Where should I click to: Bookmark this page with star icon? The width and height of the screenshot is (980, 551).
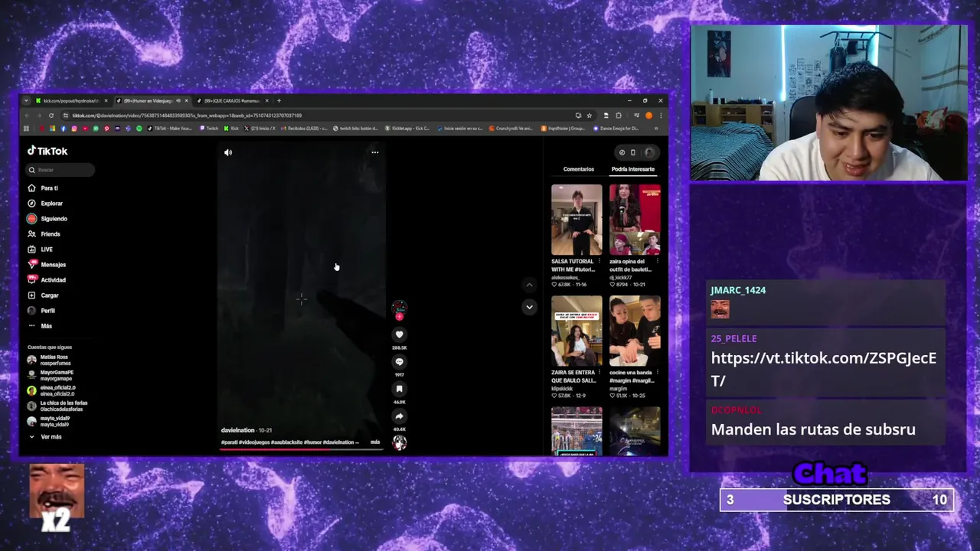click(x=589, y=116)
